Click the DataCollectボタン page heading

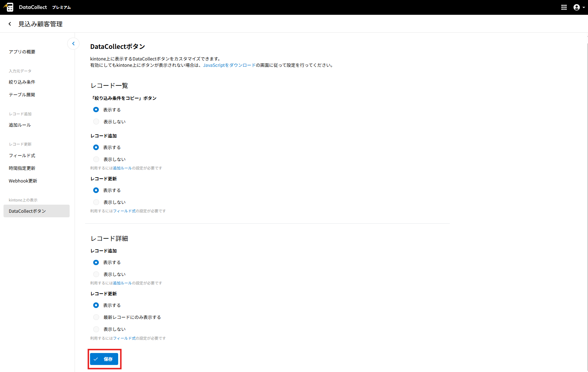coord(118,46)
